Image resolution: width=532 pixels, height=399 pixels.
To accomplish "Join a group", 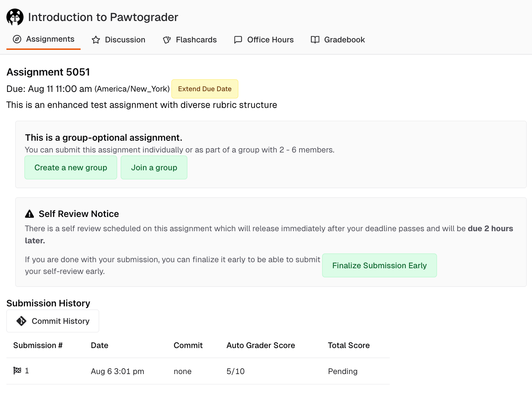I will coord(154,167).
